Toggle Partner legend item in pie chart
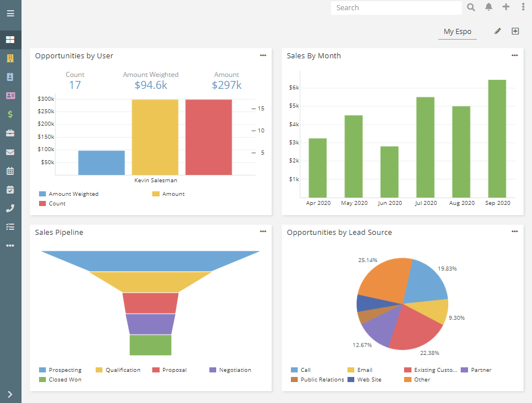This screenshot has width=532, height=403. pyautogui.click(x=477, y=370)
